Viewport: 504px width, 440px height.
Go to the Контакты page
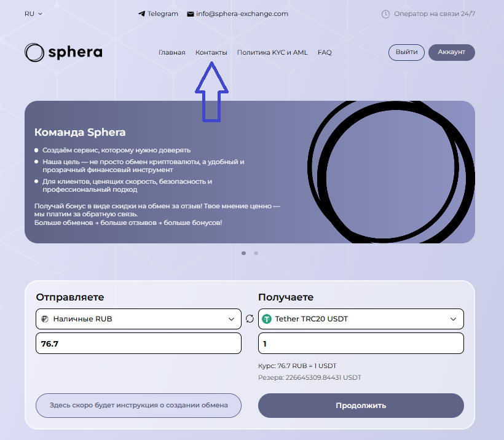(x=211, y=53)
